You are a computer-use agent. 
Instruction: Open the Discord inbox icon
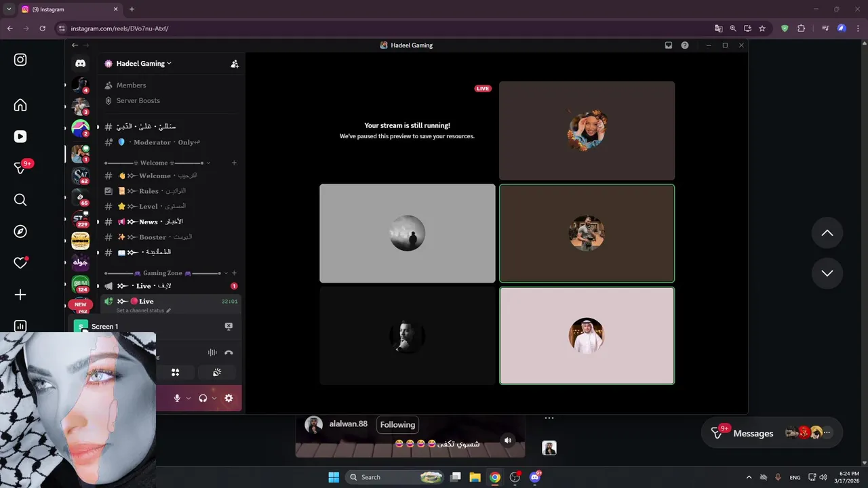669,45
